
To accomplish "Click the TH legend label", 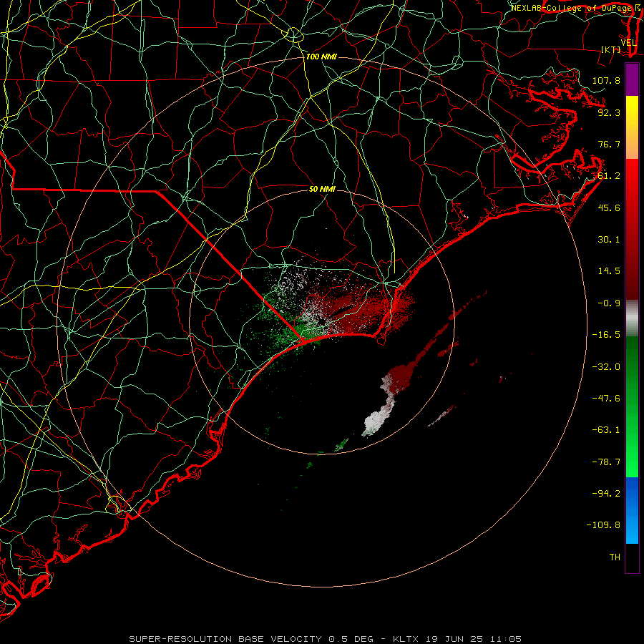I will pyautogui.click(x=615, y=557).
